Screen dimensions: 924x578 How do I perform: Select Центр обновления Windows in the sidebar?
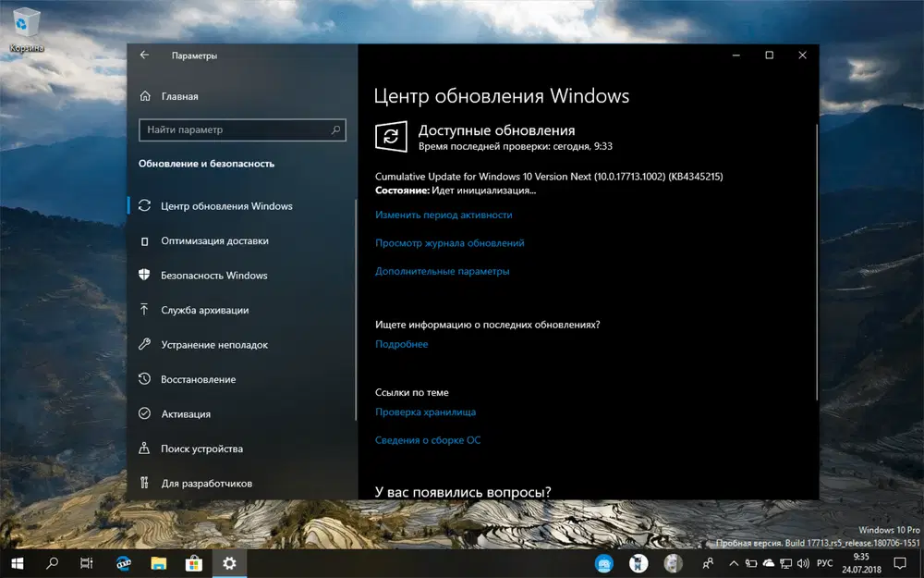[230, 205]
